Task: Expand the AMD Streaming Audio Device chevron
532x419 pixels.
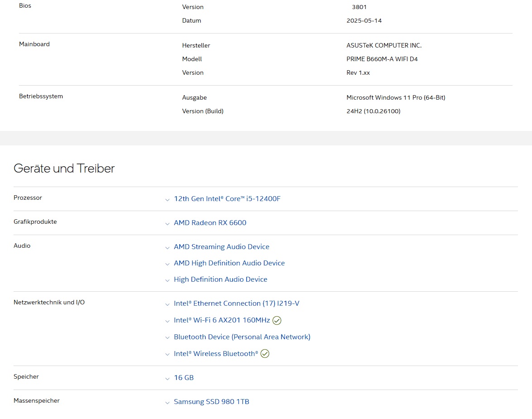Action: [x=167, y=248]
